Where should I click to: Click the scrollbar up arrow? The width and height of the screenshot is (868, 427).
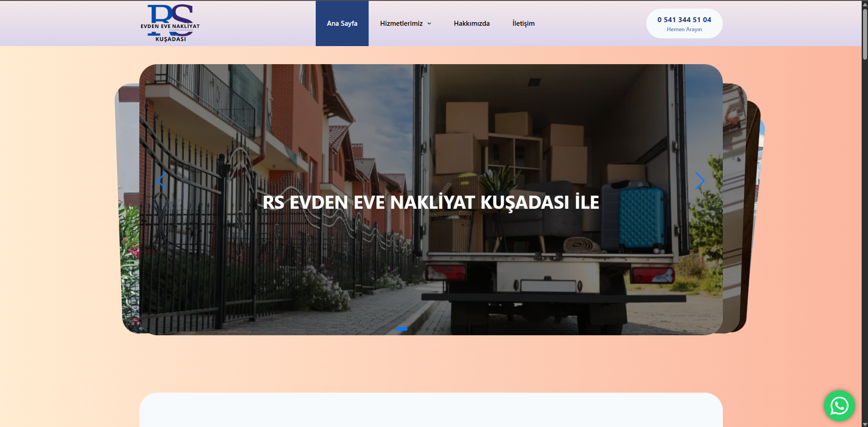865,4
